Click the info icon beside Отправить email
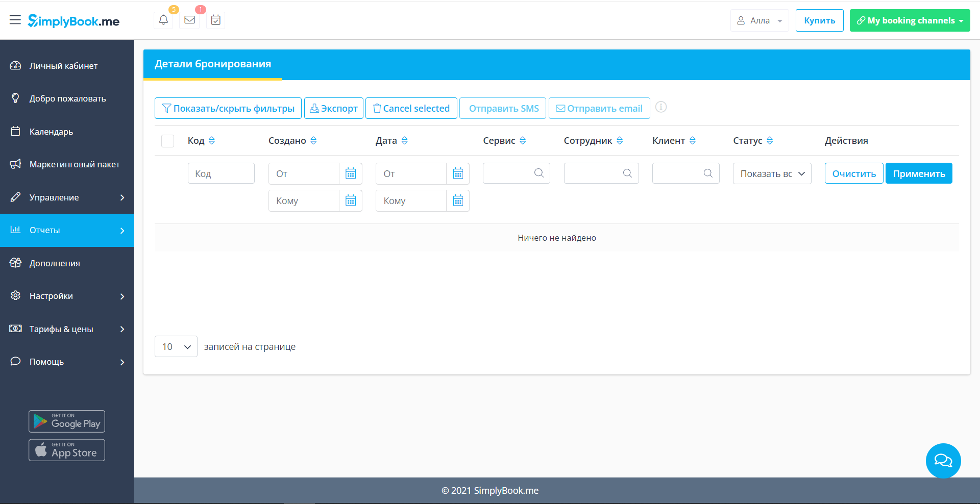Image resolution: width=980 pixels, height=504 pixels. 661,107
